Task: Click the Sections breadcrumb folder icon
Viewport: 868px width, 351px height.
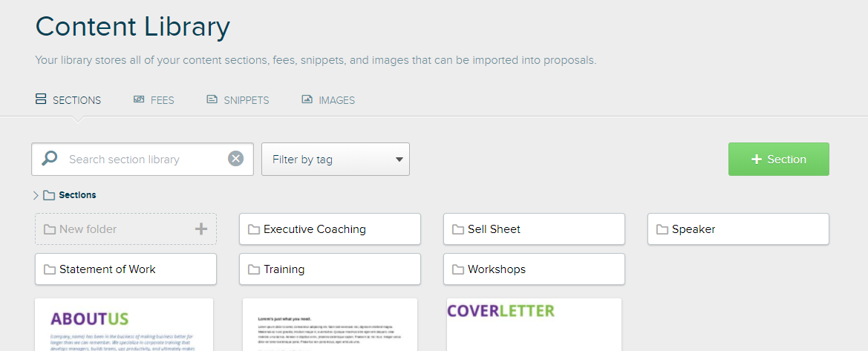Action: pyautogui.click(x=49, y=195)
